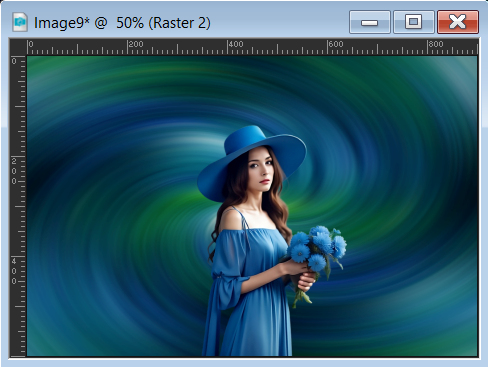Click the 200 mark on vertical ruler

coord(14,171)
